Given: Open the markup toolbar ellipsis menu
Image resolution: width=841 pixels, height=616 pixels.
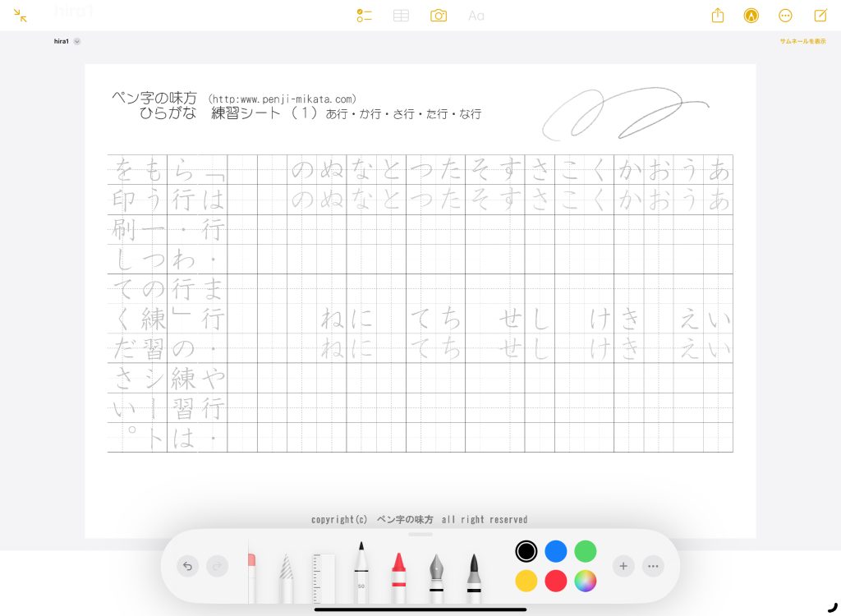Looking at the screenshot, I should pyautogui.click(x=653, y=566).
